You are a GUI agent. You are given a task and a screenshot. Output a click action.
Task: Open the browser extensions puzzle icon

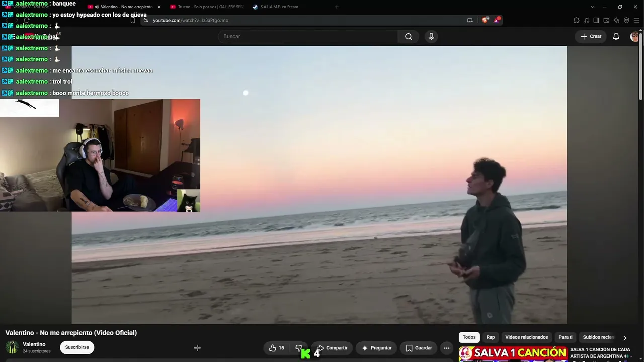tap(576, 20)
